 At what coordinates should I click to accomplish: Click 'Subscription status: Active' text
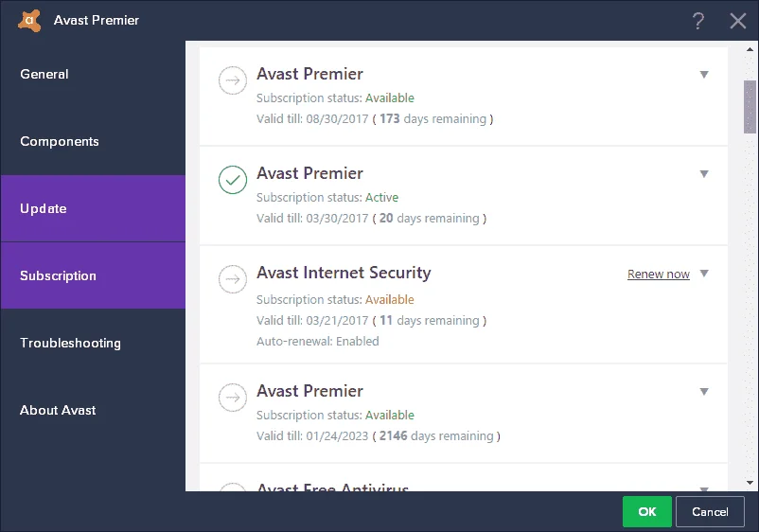327,198
